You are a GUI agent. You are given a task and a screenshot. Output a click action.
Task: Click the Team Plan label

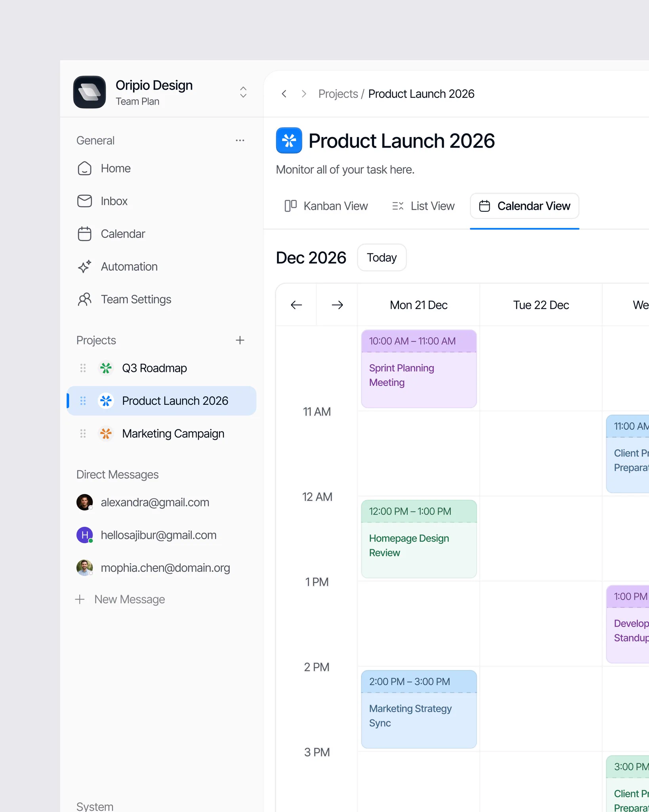click(x=137, y=101)
